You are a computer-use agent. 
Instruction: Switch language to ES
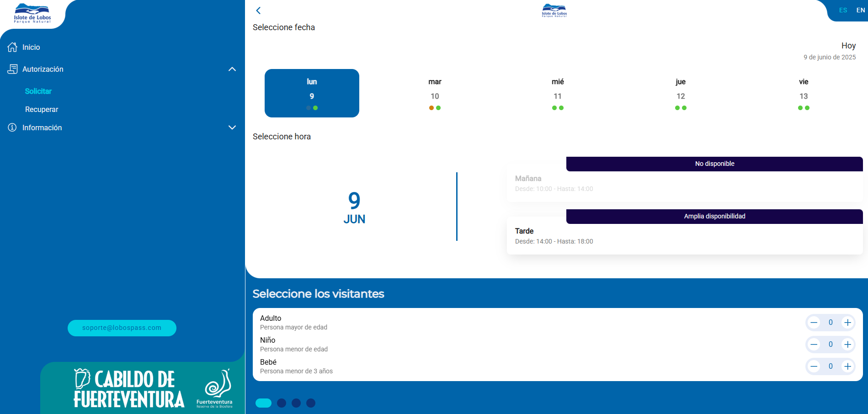[843, 10]
